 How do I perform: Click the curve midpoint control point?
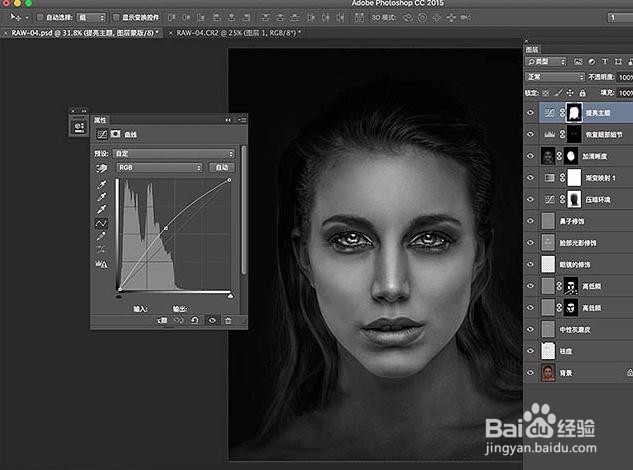tap(166, 229)
